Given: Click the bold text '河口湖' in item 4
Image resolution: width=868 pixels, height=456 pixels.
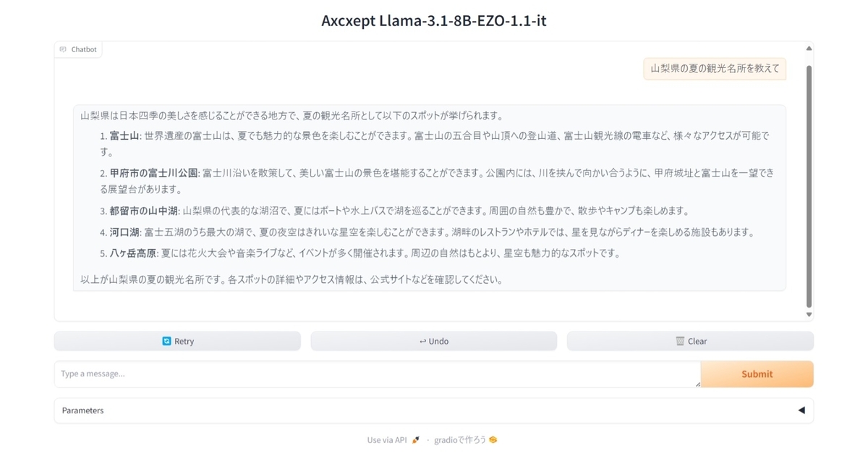Looking at the screenshot, I should pyautogui.click(x=124, y=232).
